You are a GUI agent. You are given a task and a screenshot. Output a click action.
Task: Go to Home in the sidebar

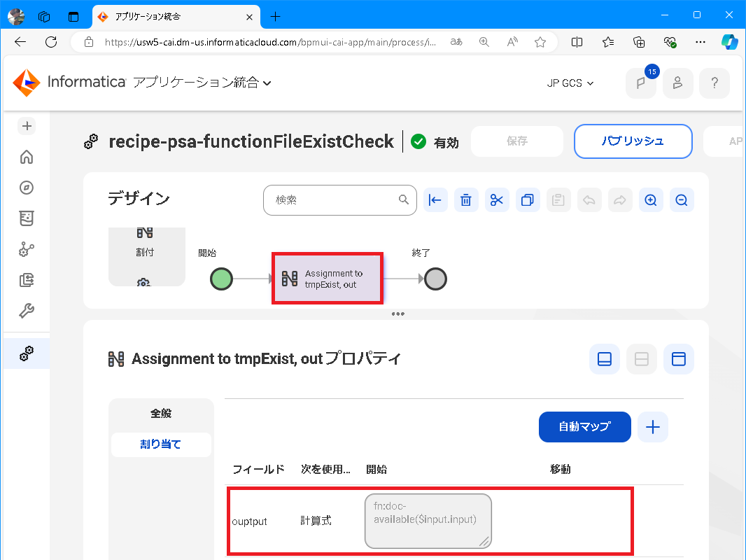click(27, 157)
